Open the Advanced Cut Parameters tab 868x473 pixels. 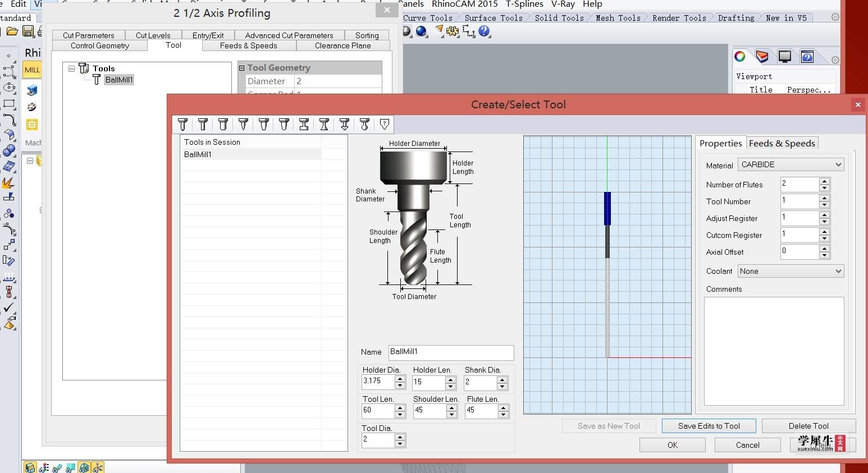pyautogui.click(x=289, y=35)
